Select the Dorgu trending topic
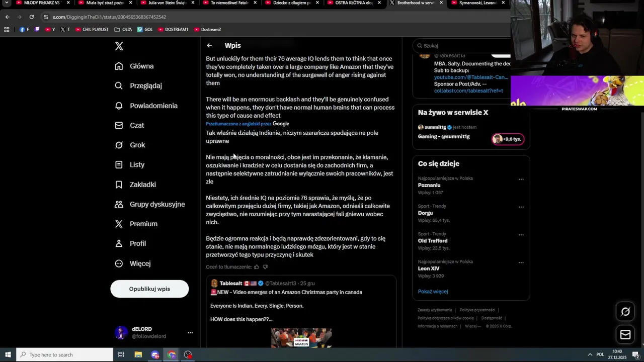644x362 pixels. [425, 213]
